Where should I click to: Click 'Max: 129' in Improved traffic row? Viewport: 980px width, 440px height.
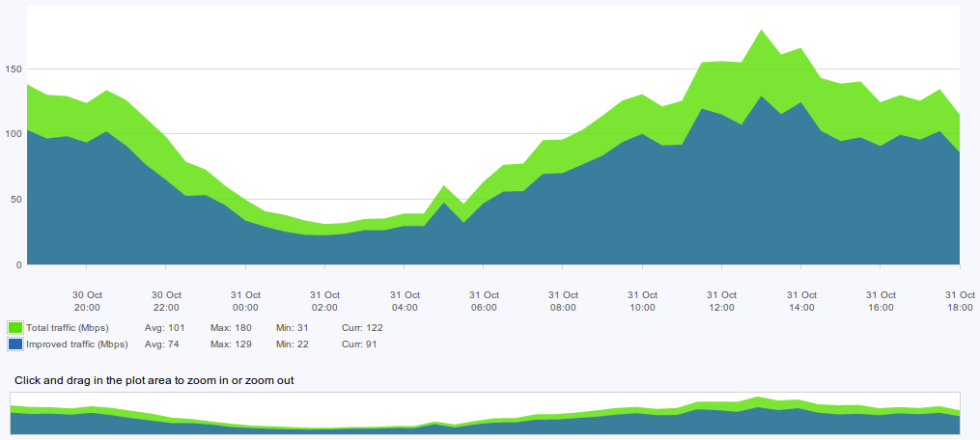coord(231,344)
